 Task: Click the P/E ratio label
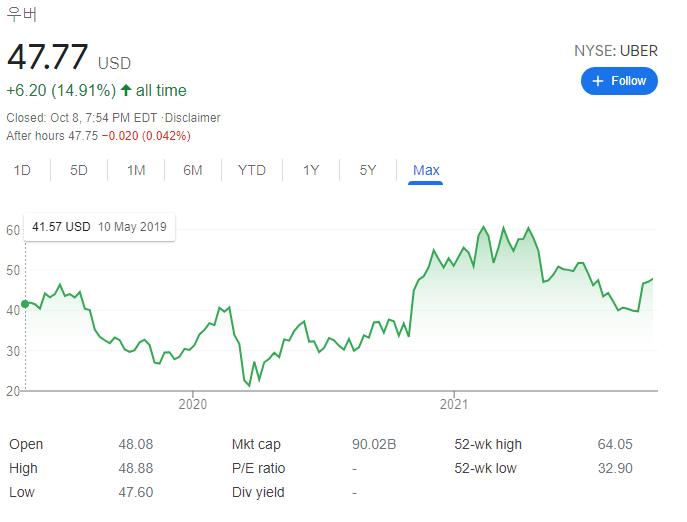259,468
